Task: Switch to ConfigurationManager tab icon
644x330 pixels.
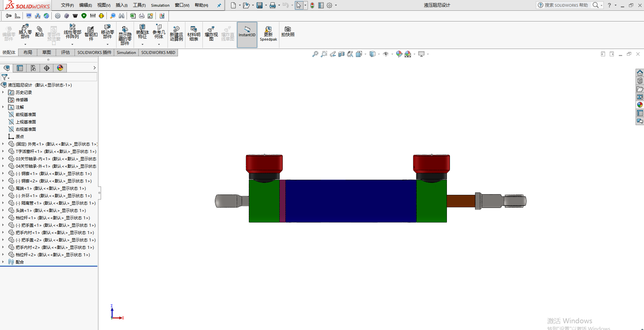Action: coord(33,68)
